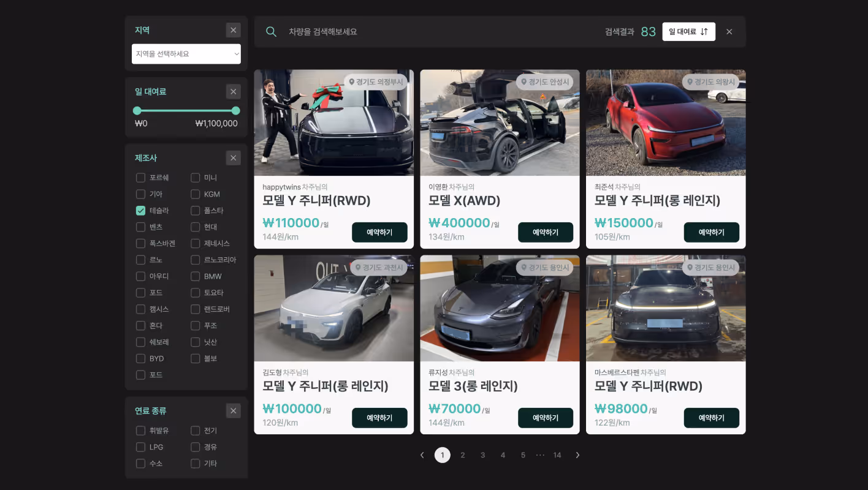
Task: Check the BYD manufacturer checkbox
Action: click(140, 358)
